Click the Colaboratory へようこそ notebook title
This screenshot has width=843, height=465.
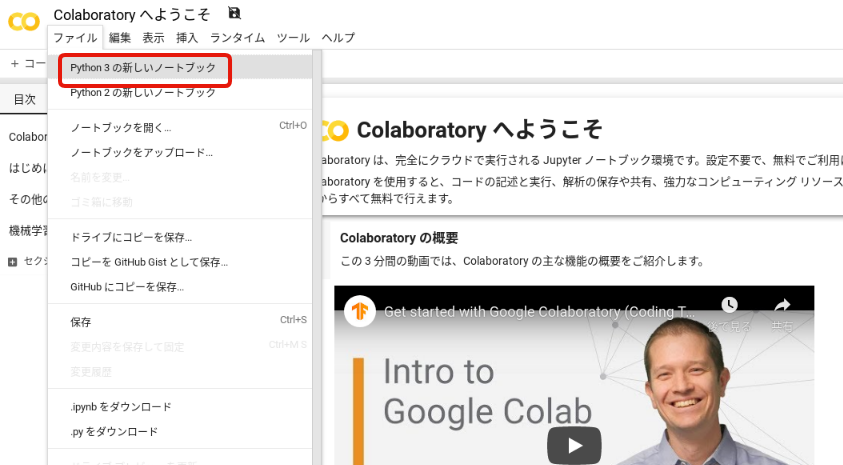click(x=131, y=15)
